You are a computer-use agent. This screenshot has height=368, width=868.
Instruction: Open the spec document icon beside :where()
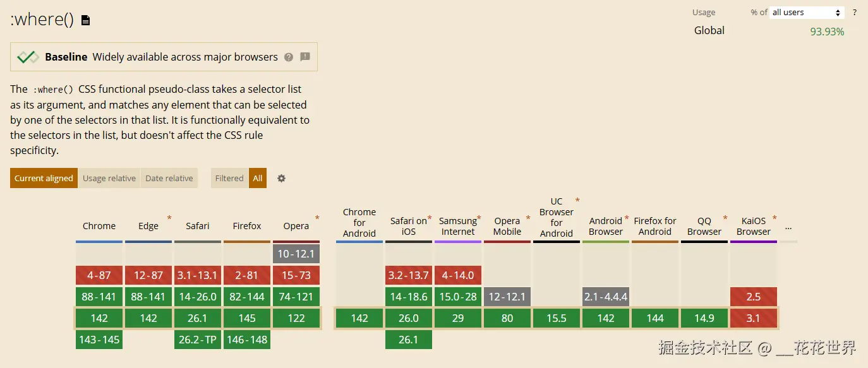click(x=86, y=20)
